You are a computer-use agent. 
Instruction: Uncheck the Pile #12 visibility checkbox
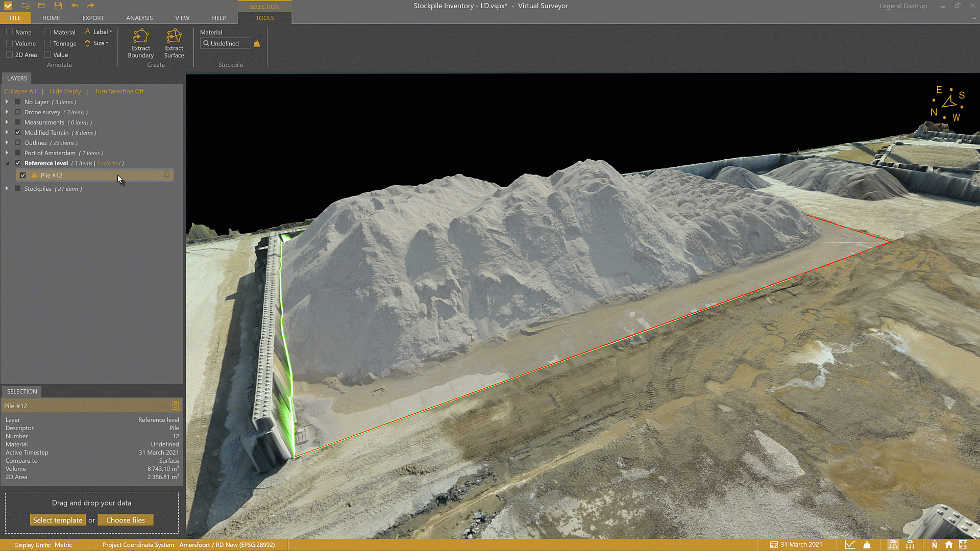click(23, 175)
